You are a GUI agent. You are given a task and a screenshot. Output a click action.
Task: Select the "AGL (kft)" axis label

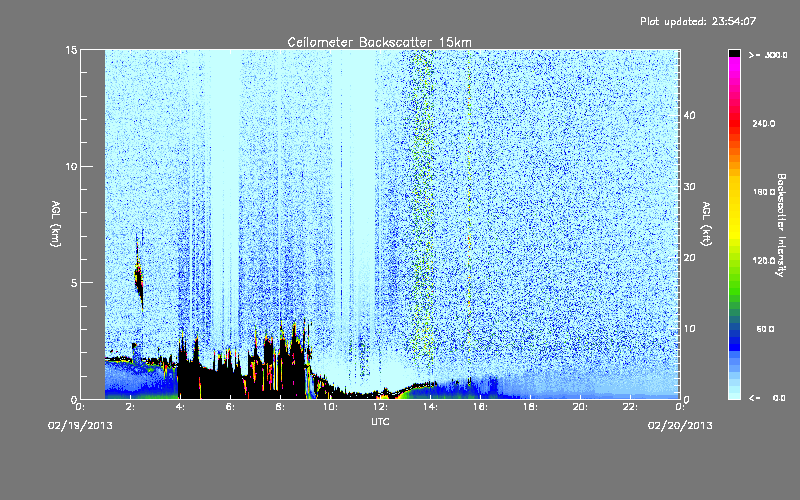707,223
